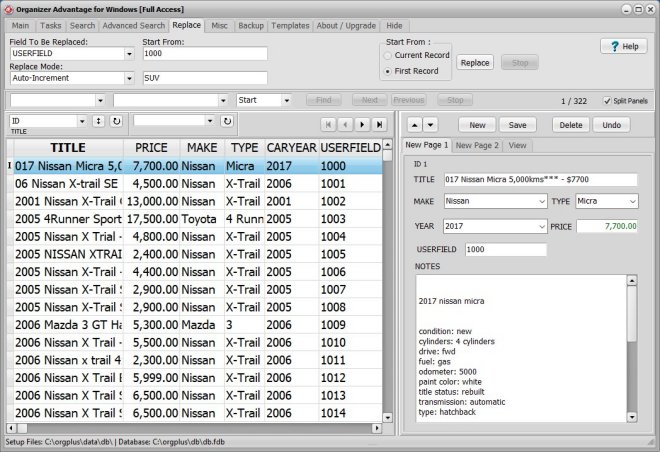Click the NOTES scrollbar's up arrow
The height and width of the screenshot is (452, 660).
point(631,280)
